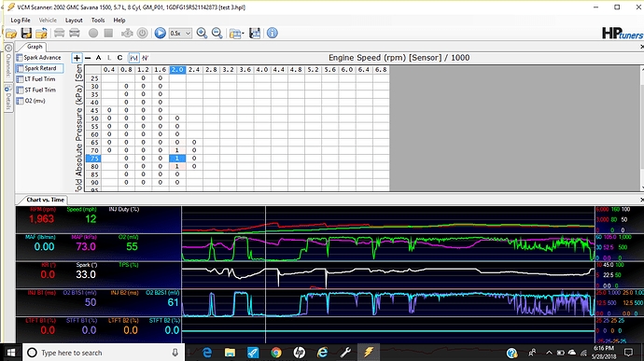Click the Spark value 33.0
The image size is (644, 361).
coord(86,274)
